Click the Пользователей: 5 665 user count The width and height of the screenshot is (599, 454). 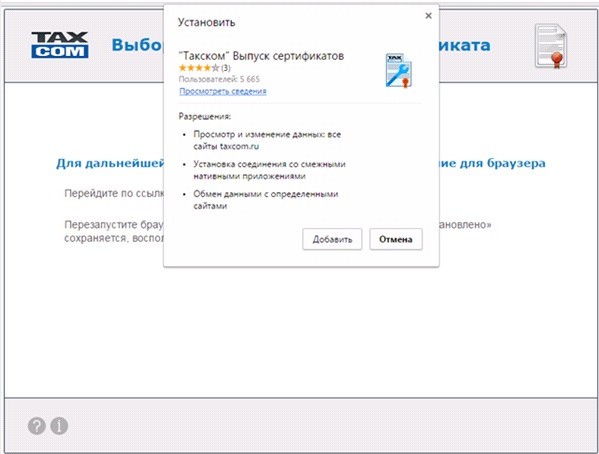[219, 79]
